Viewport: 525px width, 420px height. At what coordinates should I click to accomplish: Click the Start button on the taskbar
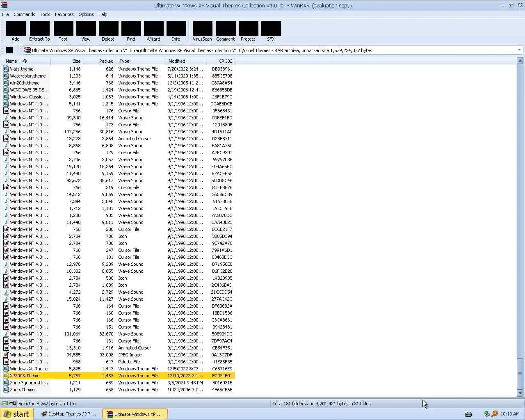16,414
